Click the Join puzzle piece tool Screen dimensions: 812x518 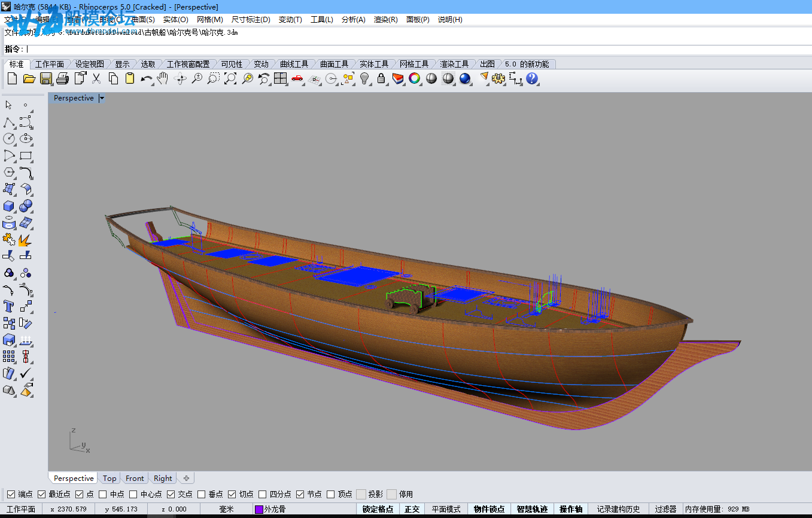point(9,239)
